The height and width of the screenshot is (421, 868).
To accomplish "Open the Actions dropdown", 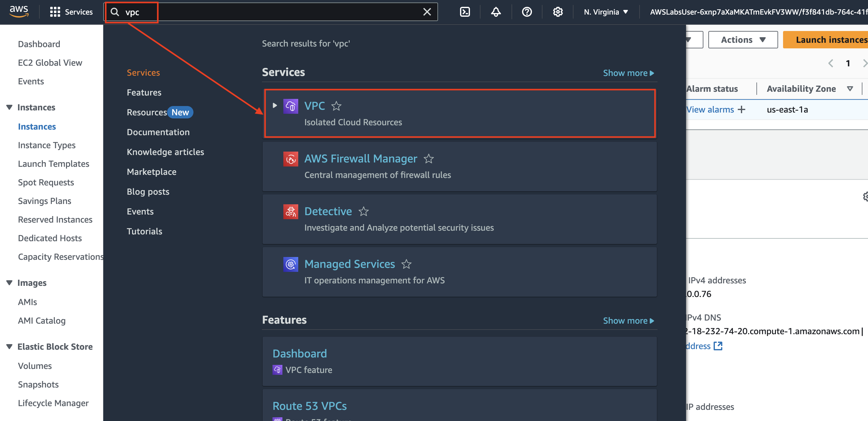I will (x=743, y=40).
